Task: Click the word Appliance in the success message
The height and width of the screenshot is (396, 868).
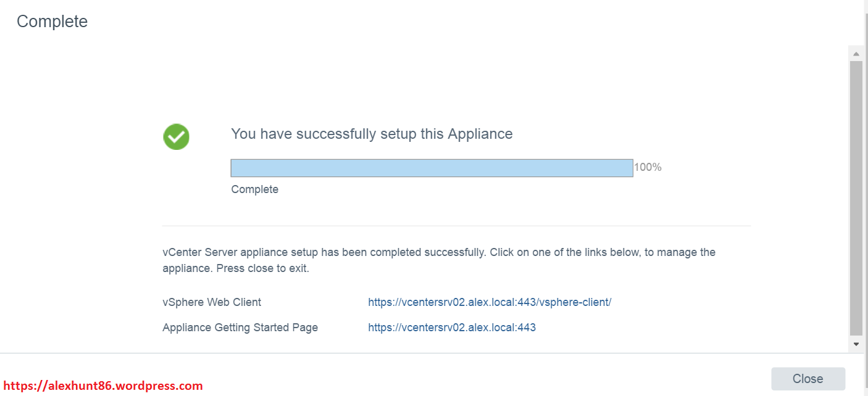Action: click(x=480, y=134)
